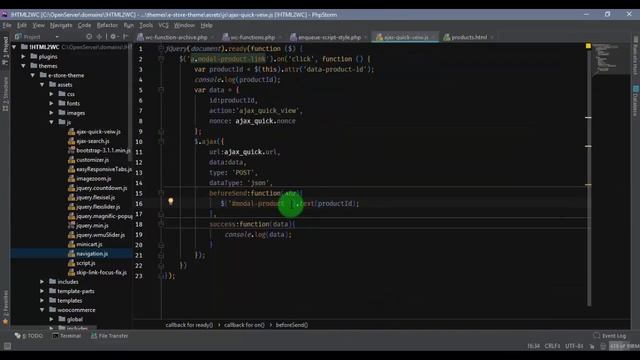Collapse the js folder

click(x=51, y=122)
